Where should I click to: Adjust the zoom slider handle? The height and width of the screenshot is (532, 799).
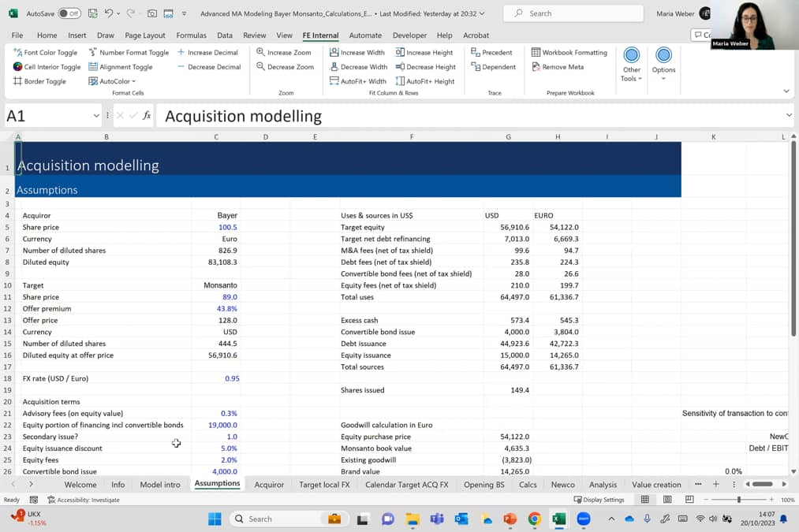(x=739, y=500)
